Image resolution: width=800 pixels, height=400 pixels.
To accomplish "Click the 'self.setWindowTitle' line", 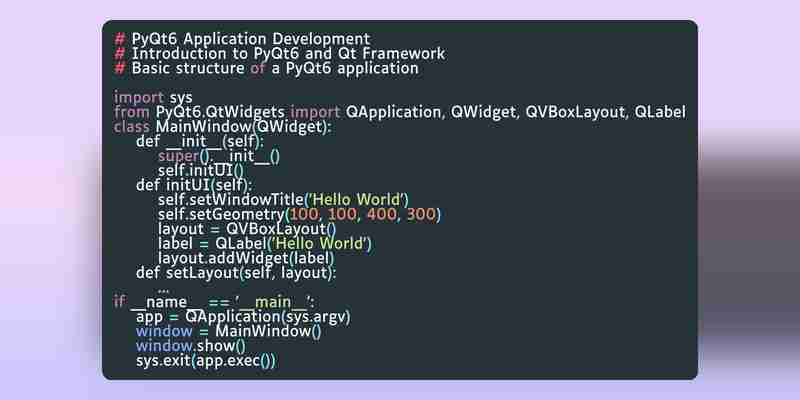I will 284,199.
